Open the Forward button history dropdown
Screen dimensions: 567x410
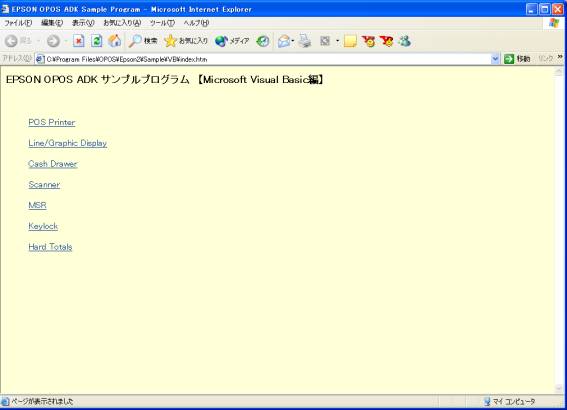click(x=66, y=41)
